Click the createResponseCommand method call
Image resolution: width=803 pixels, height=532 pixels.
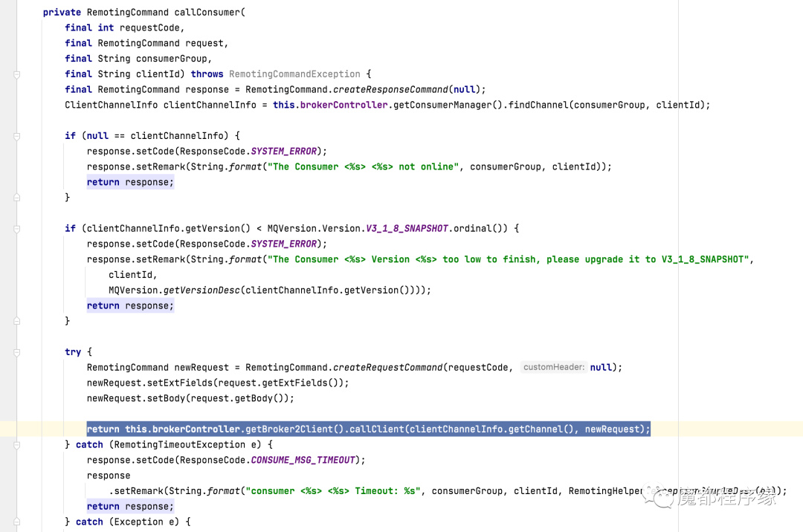click(x=390, y=89)
